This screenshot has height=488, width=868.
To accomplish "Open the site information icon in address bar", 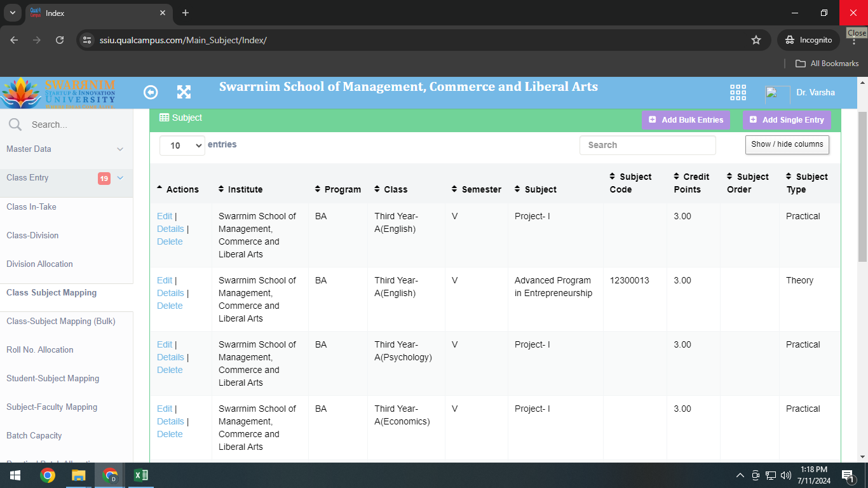I will pyautogui.click(x=88, y=40).
